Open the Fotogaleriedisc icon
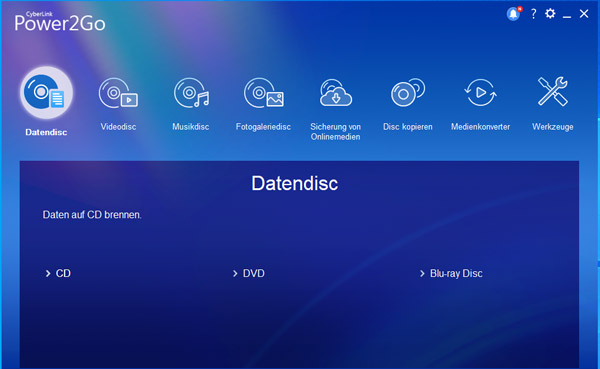Viewport: 600px width, 369px height. (264, 93)
